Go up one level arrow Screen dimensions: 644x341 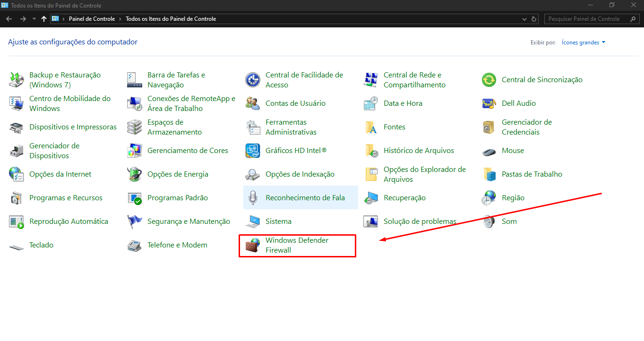pyautogui.click(x=44, y=19)
